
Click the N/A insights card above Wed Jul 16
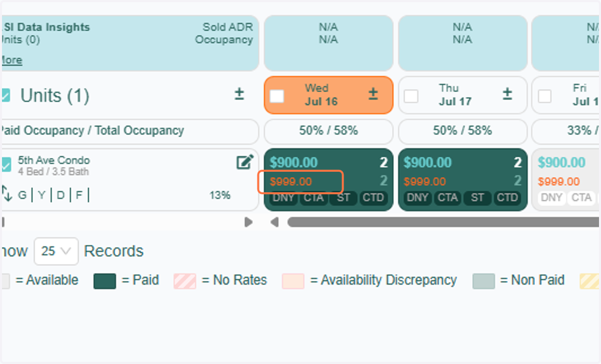(x=329, y=43)
